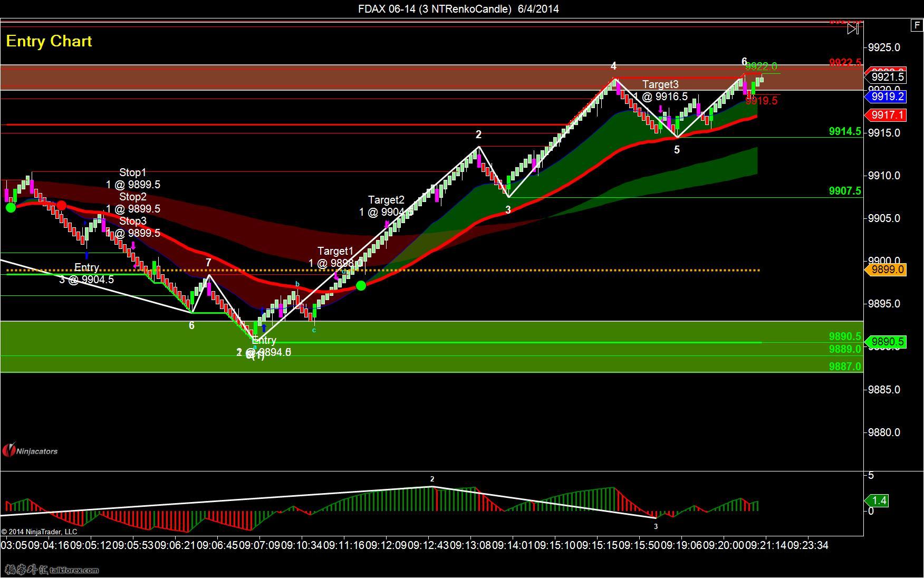Click the Ninjacators logo
Image resolution: width=924 pixels, height=578 pixels.
tap(30, 451)
